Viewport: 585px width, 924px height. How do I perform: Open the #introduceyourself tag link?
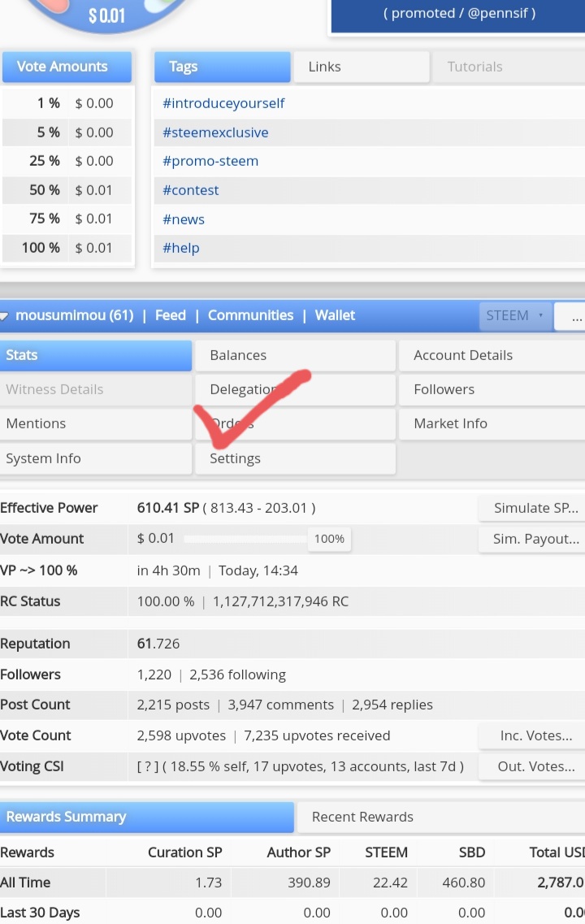click(223, 104)
